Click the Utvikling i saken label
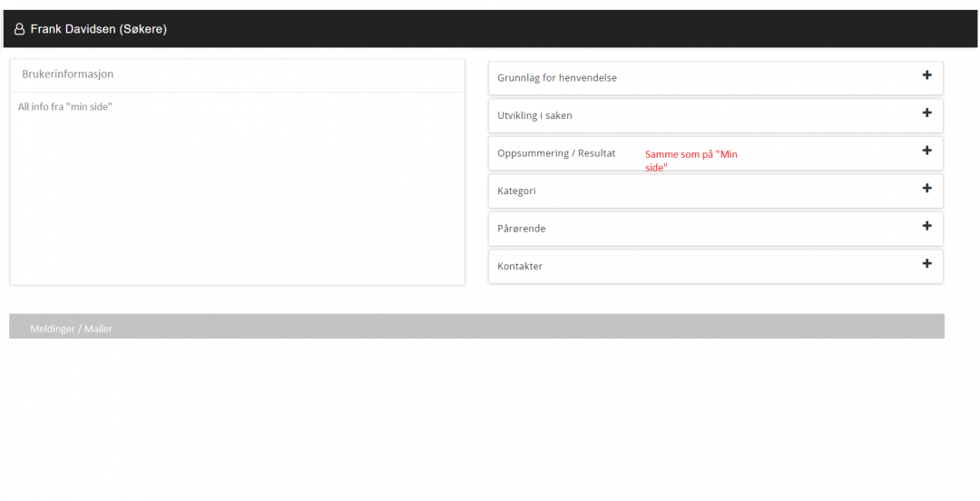Screen dimensions: 980x501 point(534,115)
